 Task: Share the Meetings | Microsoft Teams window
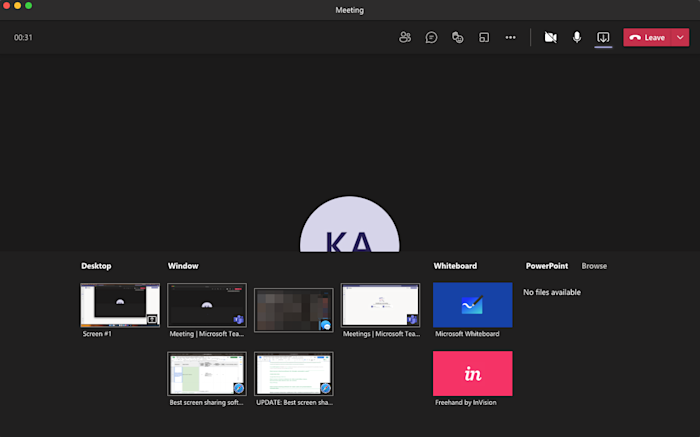[380, 305]
